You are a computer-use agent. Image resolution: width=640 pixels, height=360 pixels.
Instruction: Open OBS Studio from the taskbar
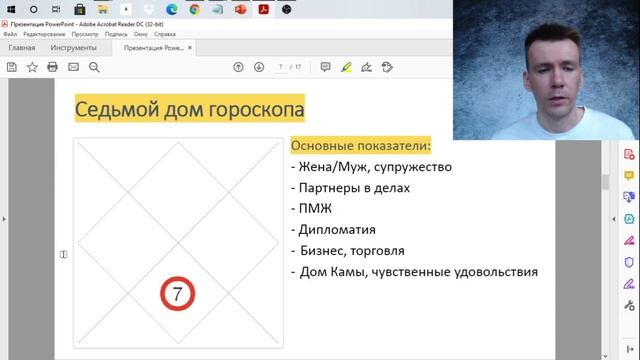tap(287, 9)
